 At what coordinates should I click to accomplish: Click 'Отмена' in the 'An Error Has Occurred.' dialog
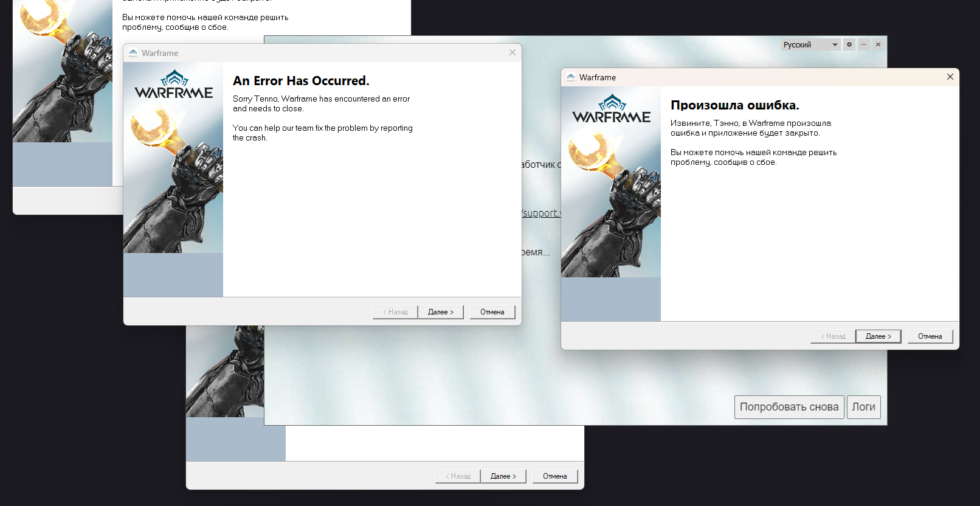click(492, 312)
